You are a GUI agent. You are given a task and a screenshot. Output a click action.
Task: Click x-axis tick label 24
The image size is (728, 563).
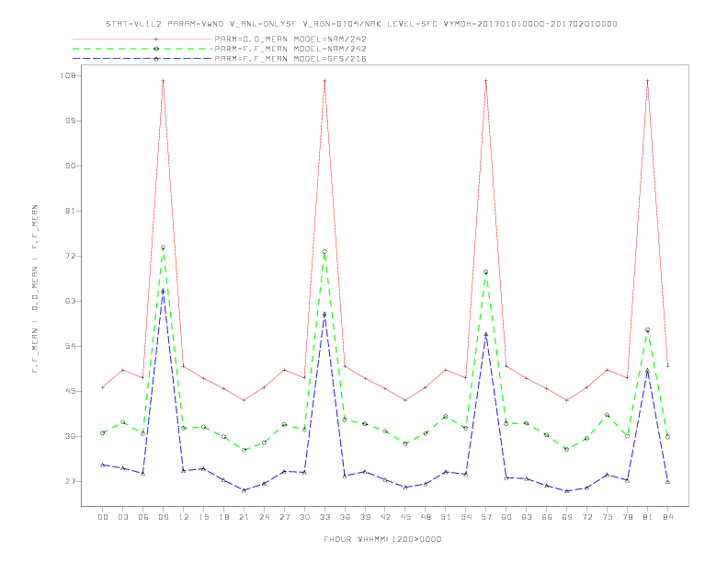tap(264, 517)
